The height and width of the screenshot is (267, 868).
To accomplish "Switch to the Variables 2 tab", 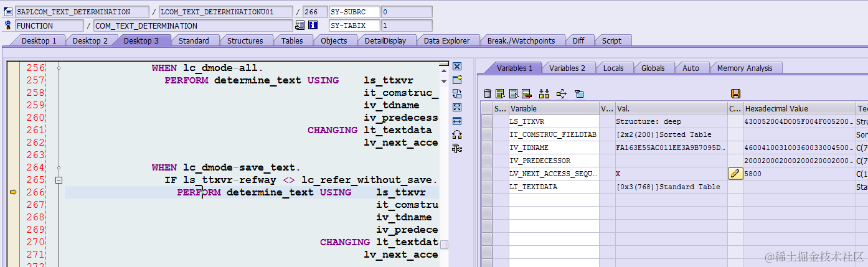I will pyautogui.click(x=567, y=68).
